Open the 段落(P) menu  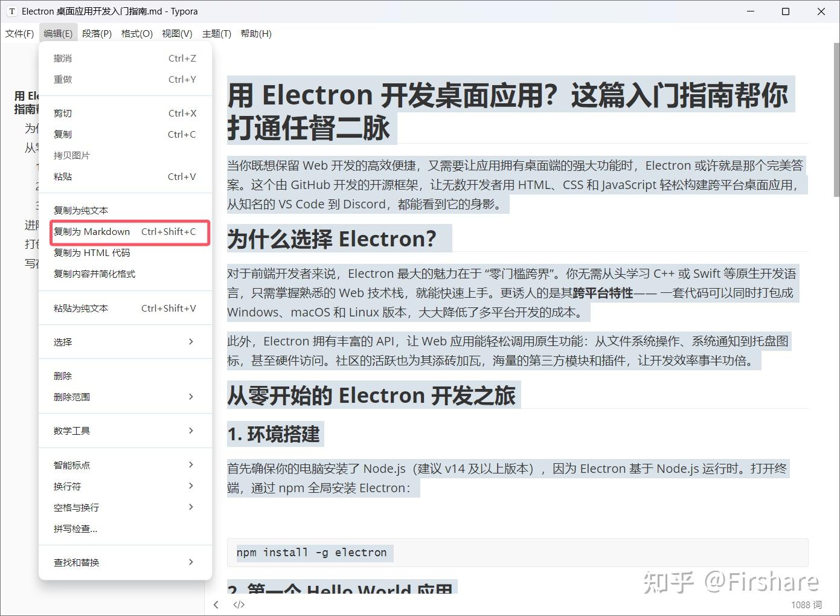coord(97,34)
